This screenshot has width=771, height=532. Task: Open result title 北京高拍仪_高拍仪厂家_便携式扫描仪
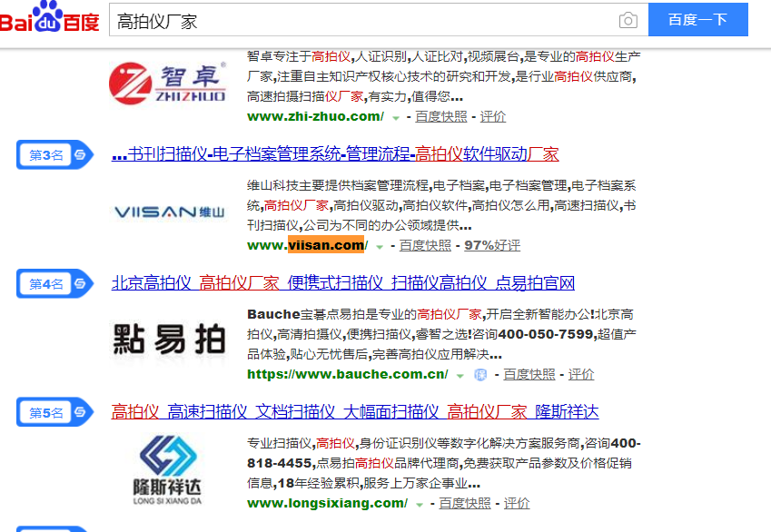[x=343, y=283]
